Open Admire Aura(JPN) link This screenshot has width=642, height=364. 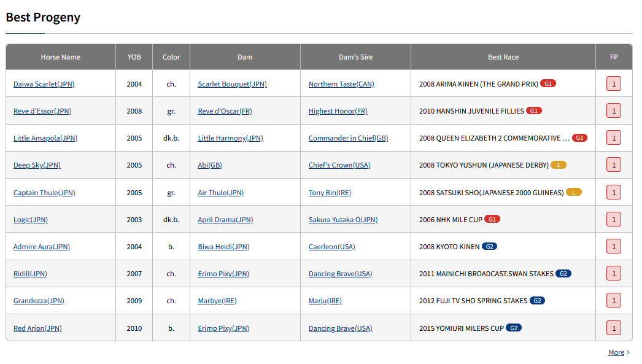[42, 247]
